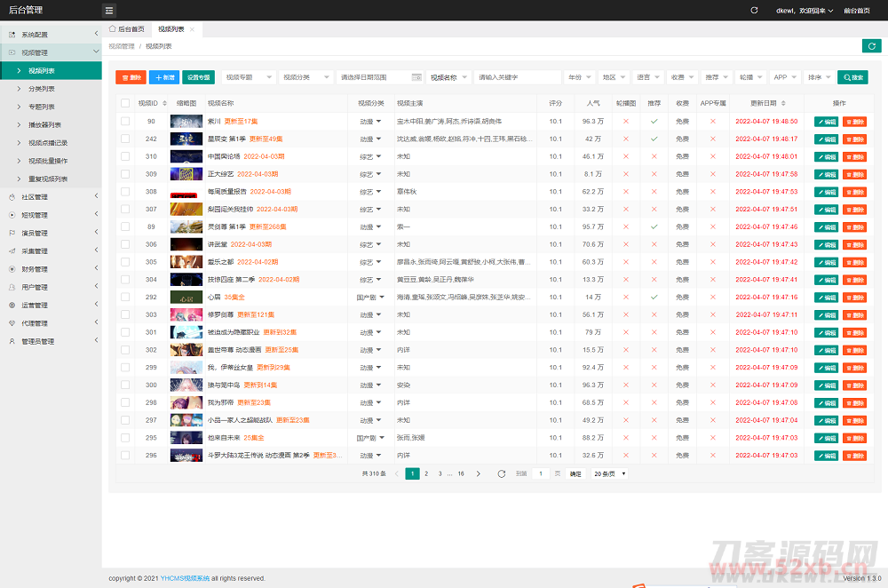The width and height of the screenshot is (888, 588).
Task: Click the calendar icon in date range field
Action: pos(415,77)
